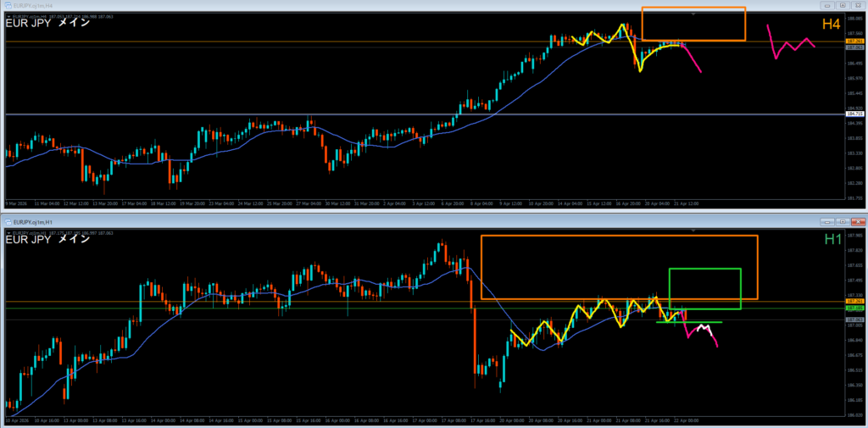Open the dropdown arrow beside EURJPY,oj1m,H4 header
Image resolution: width=868 pixels, height=428 pixels.
tap(8, 17)
